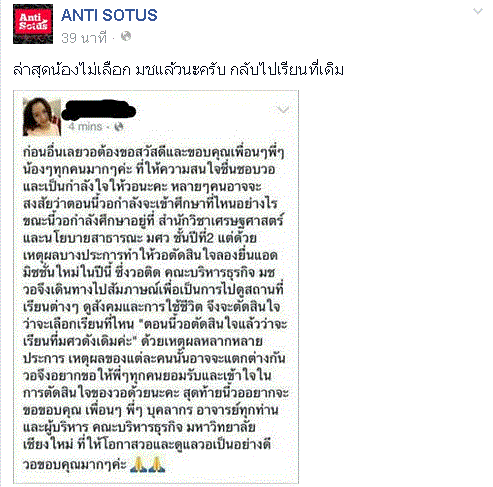
Task: Click the globe privacy icon beside 39 นาที
Action: click(126, 36)
